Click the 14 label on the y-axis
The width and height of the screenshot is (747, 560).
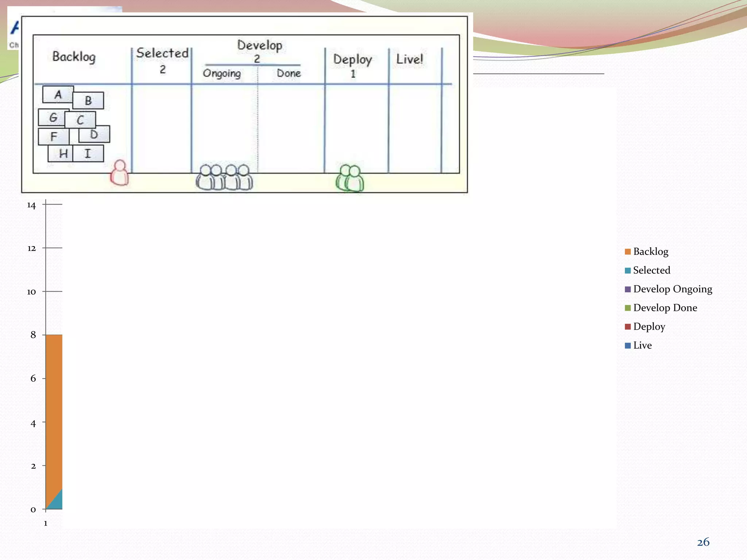(x=31, y=206)
